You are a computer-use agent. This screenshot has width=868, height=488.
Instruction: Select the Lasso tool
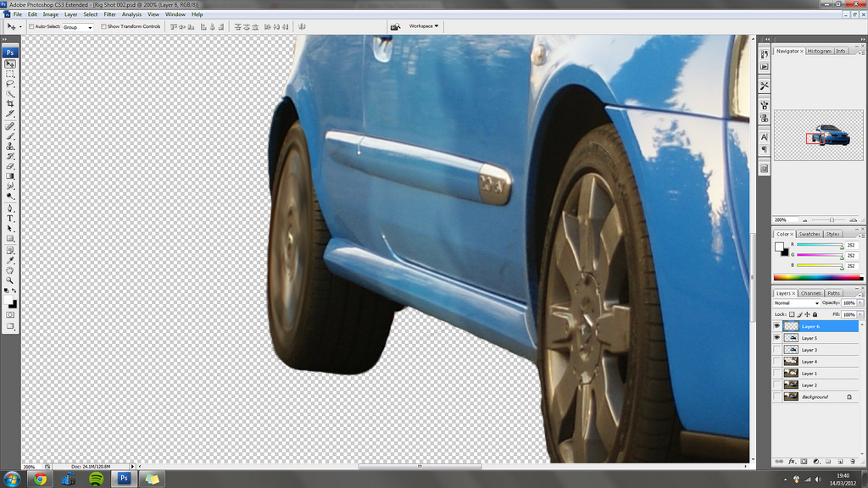[x=10, y=84]
